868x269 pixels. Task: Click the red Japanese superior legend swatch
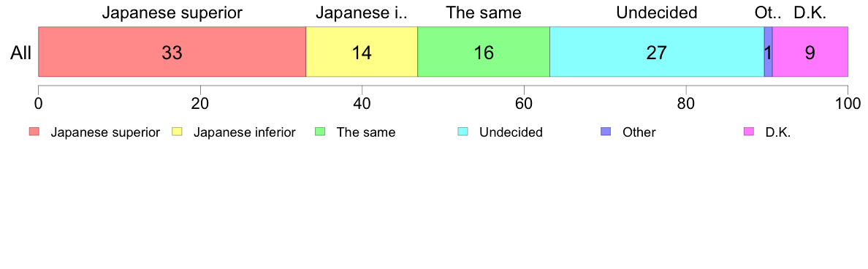[35, 132]
